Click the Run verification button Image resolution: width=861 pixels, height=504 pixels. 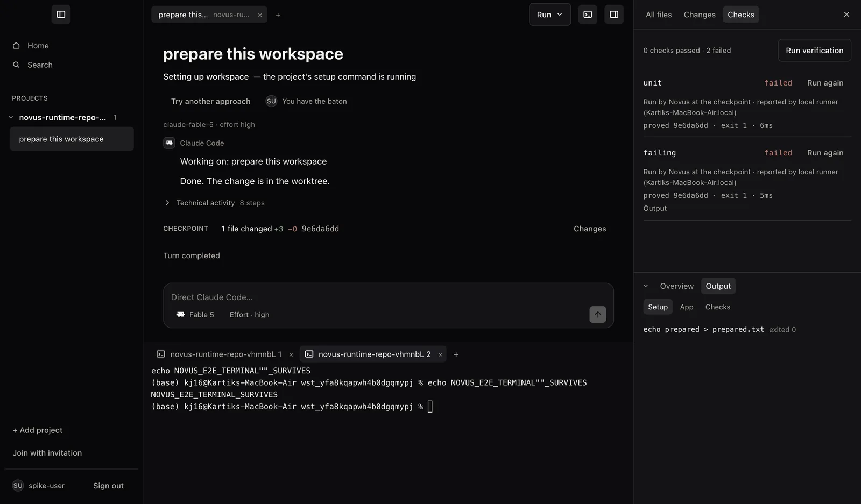coord(815,51)
